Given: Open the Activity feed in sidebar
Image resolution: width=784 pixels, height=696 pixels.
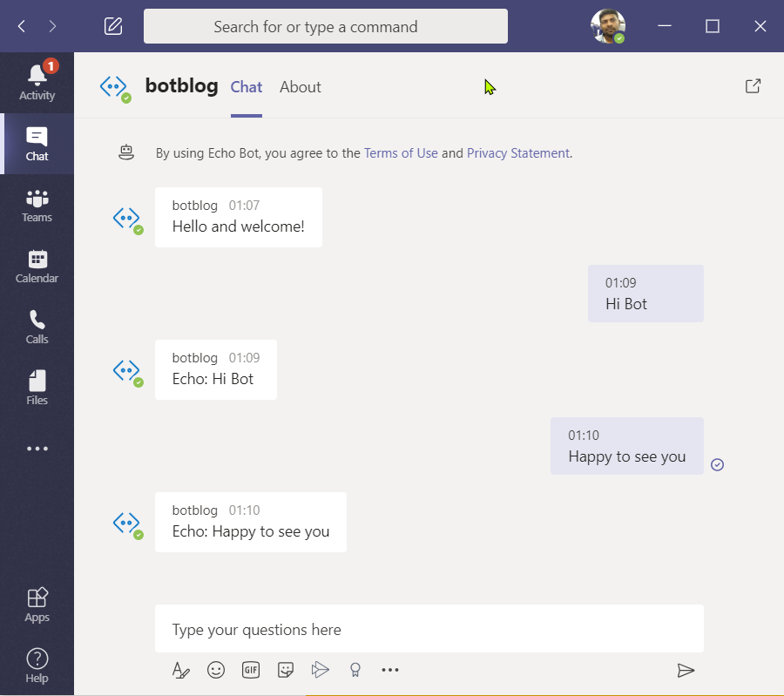Looking at the screenshot, I should pyautogui.click(x=37, y=82).
